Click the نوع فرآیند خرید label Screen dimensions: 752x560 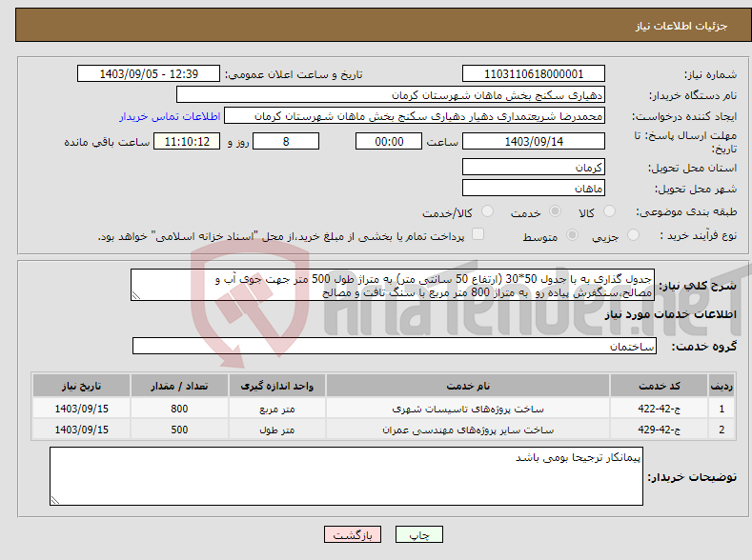[699, 235]
